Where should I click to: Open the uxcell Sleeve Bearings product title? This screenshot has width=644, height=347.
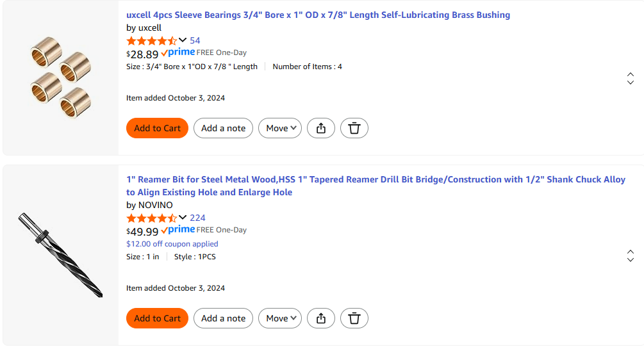[318, 15]
